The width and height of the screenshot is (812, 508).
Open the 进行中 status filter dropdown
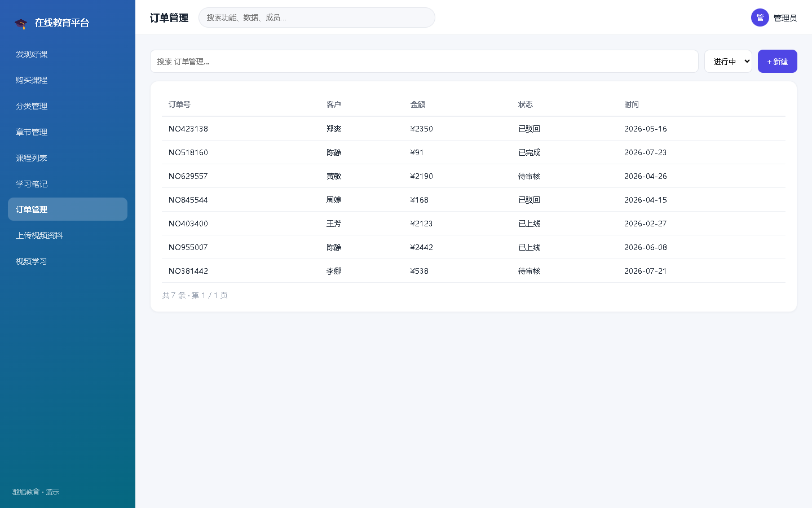pyautogui.click(x=728, y=62)
